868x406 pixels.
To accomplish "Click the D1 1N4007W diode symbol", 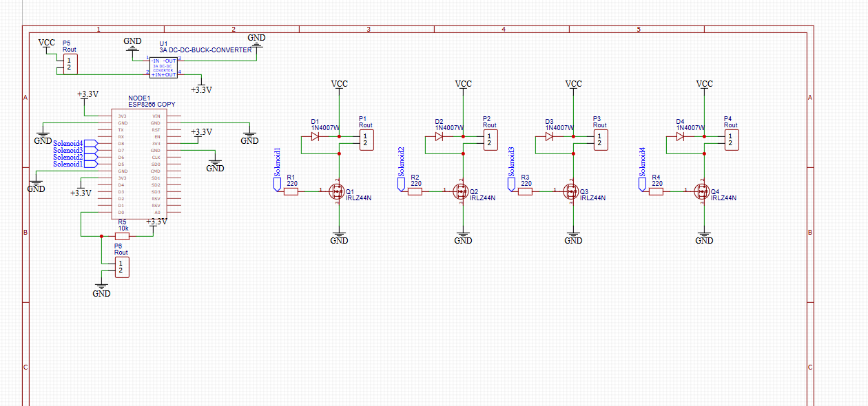I will click(x=314, y=136).
